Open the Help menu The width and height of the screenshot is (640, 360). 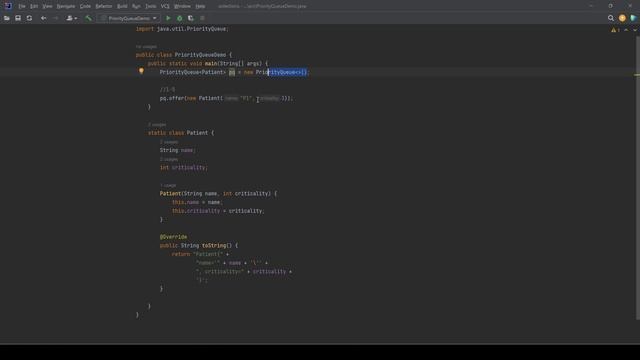click(200, 6)
